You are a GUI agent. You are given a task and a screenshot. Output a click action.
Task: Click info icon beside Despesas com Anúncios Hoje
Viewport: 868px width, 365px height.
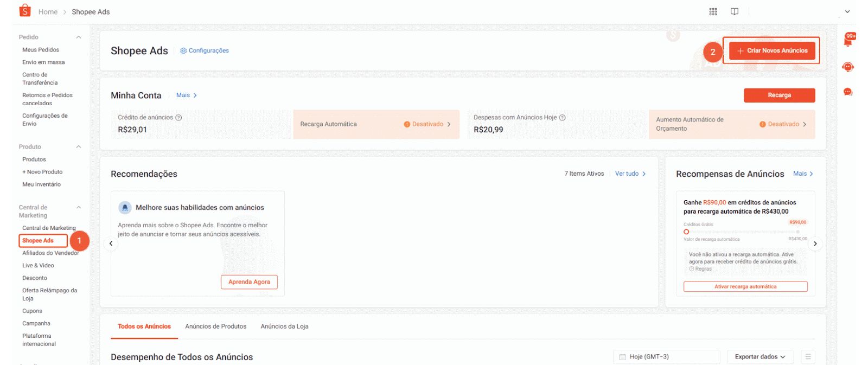(x=563, y=117)
